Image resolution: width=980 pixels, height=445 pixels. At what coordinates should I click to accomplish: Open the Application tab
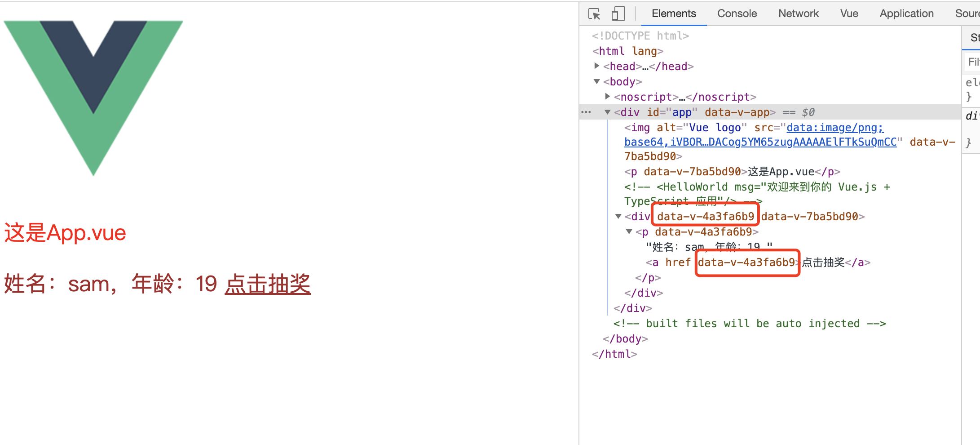[906, 13]
